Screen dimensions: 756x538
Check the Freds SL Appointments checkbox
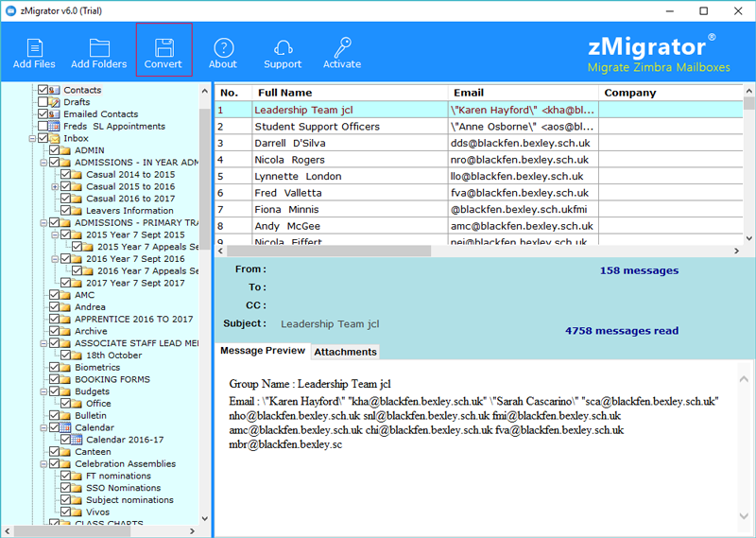(43, 126)
